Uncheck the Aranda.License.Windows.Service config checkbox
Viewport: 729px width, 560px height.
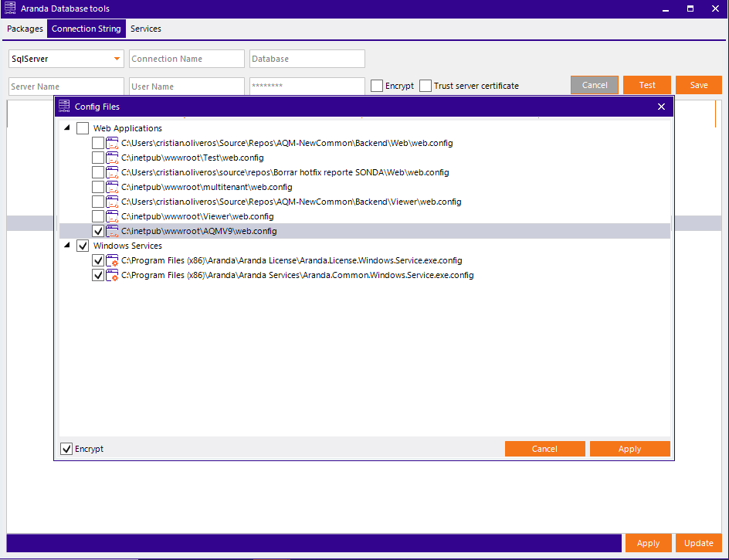97,260
